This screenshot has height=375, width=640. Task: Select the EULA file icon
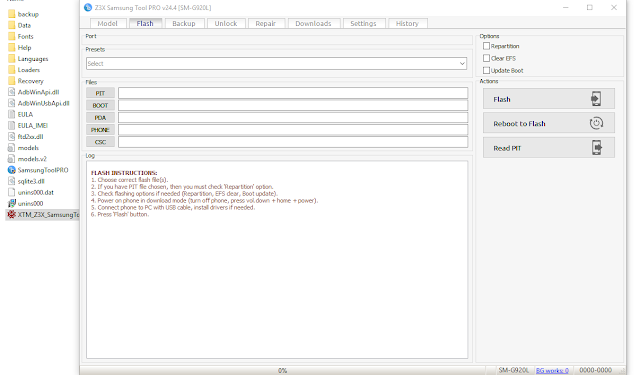click(x=12, y=114)
